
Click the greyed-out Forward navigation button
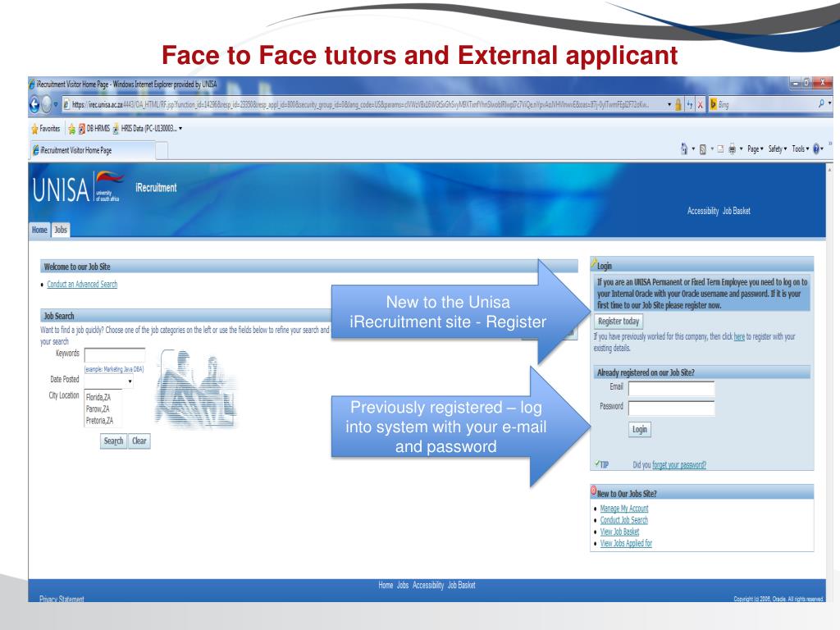47,104
